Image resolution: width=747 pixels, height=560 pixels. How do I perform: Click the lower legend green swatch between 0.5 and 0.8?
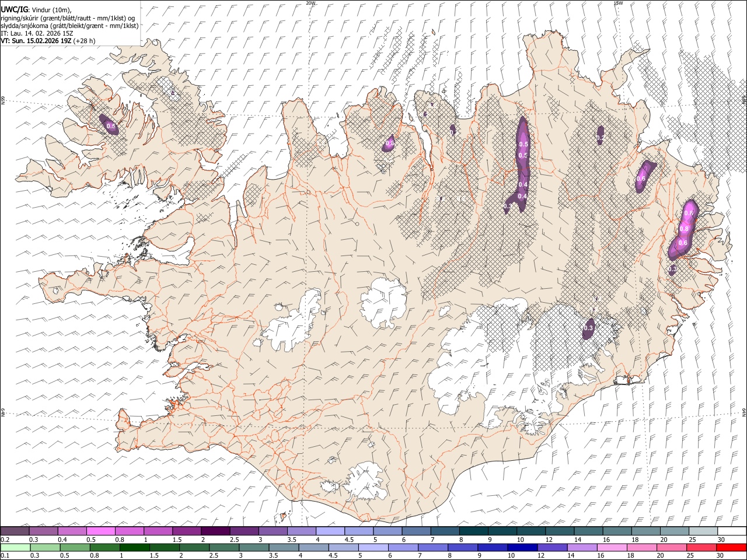coord(75,547)
